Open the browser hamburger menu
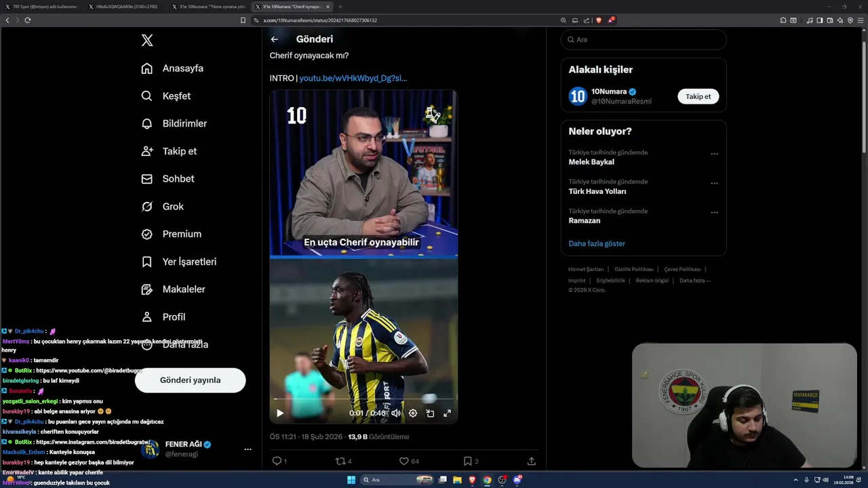The image size is (868, 488). tap(861, 20)
